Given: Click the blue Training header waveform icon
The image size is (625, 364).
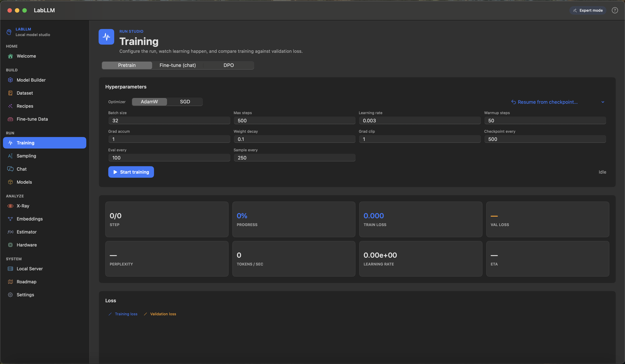Looking at the screenshot, I should [106, 37].
